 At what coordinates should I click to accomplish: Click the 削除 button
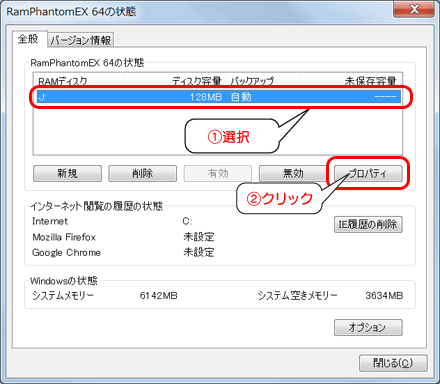(x=142, y=173)
